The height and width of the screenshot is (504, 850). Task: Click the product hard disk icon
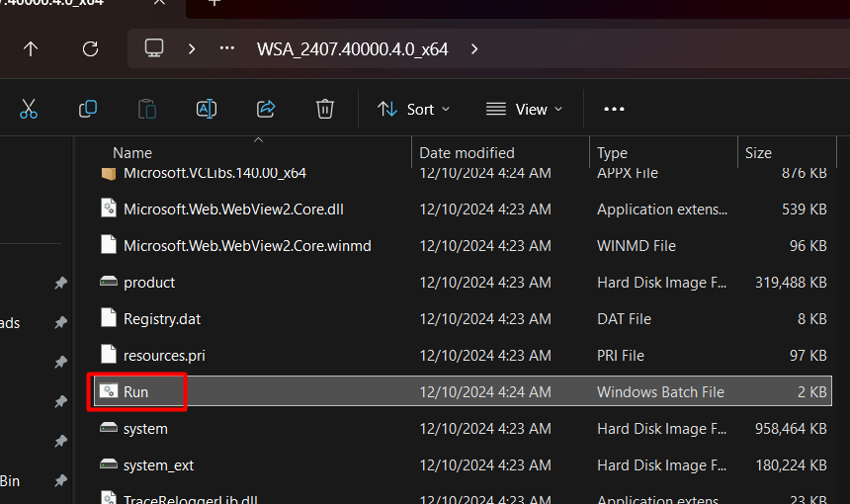click(x=109, y=282)
